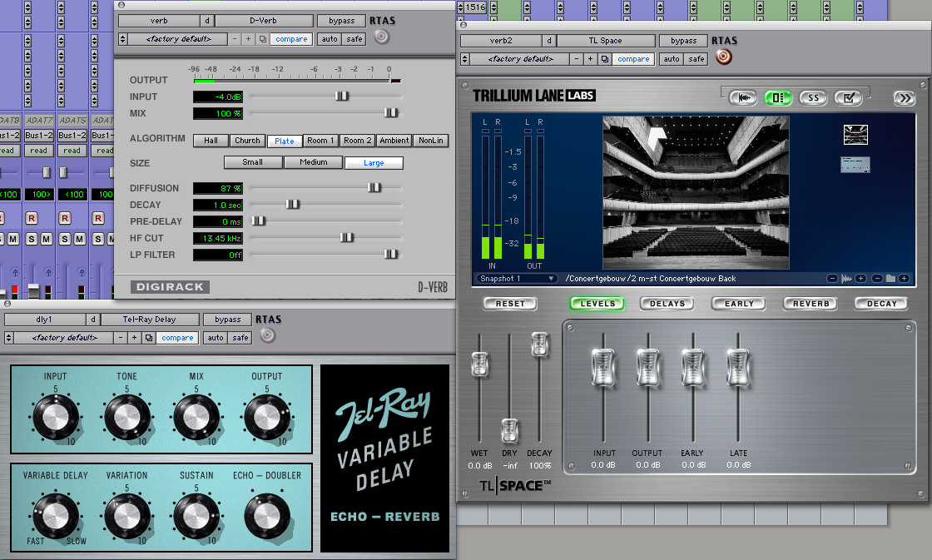Image resolution: width=932 pixels, height=560 pixels.
Task: Click D-Verb copy settings icon beside plus
Action: tap(263, 39)
